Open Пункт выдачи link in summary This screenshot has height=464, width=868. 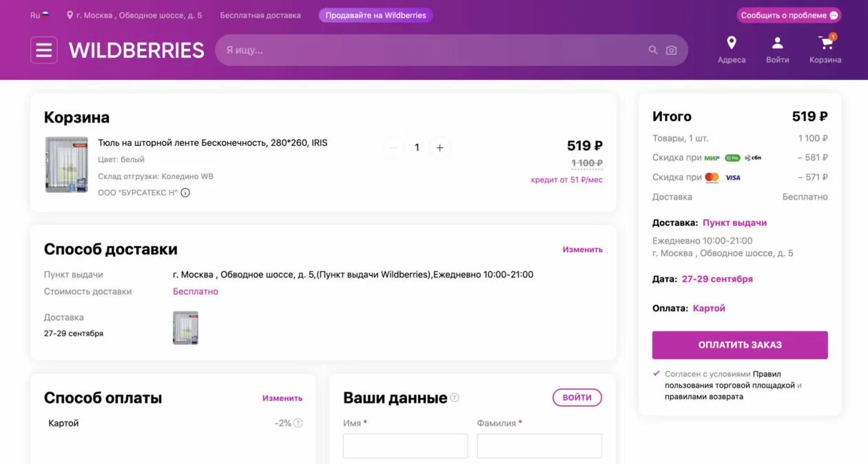734,223
